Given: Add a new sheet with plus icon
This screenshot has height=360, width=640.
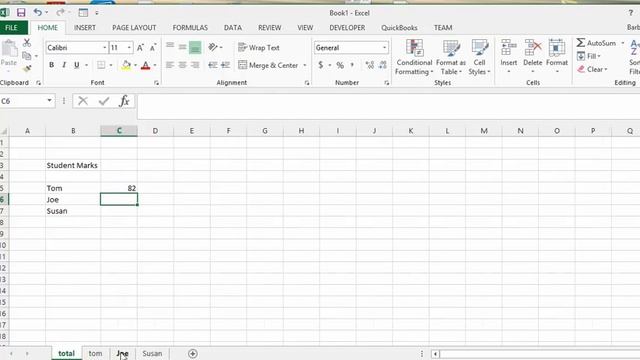Looking at the screenshot, I should click(193, 353).
